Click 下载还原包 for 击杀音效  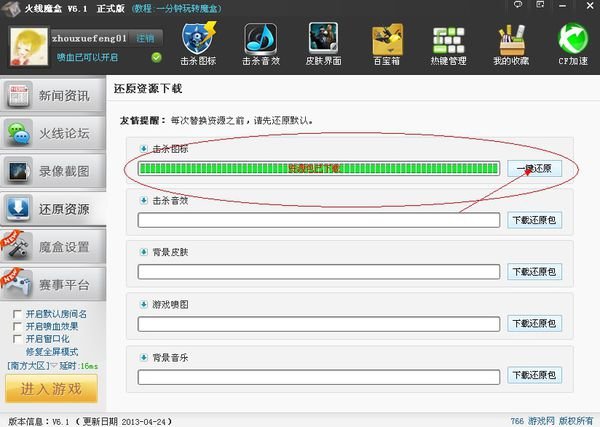(534, 220)
